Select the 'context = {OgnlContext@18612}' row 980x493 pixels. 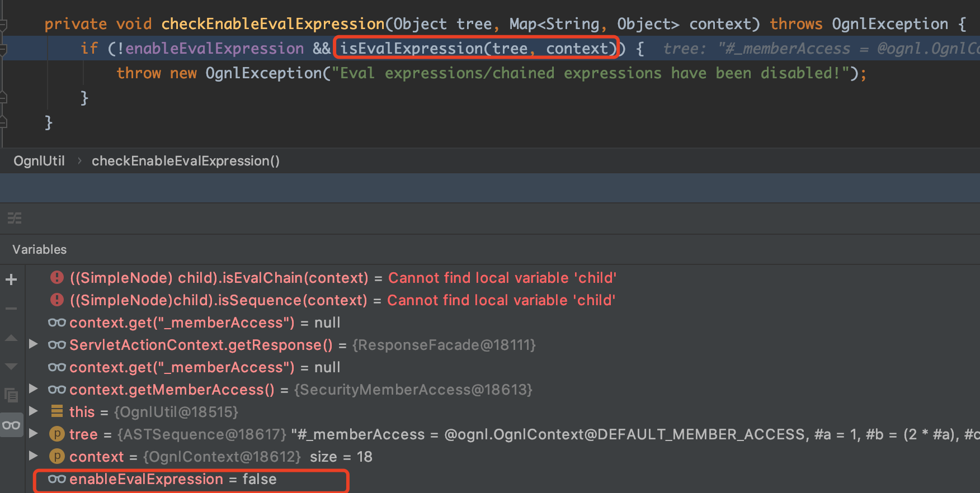click(502, 457)
